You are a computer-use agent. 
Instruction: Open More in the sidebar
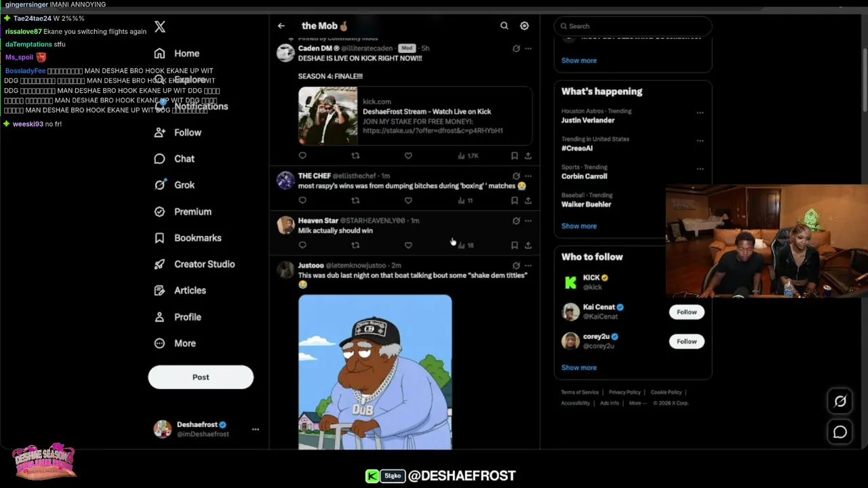pyautogui.click(x=175, y=344)
